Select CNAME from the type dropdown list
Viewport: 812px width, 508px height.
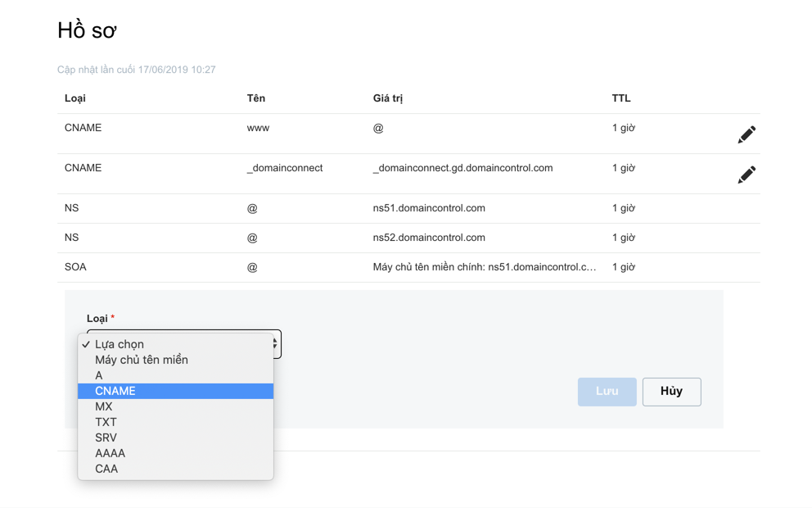point(175,391)
